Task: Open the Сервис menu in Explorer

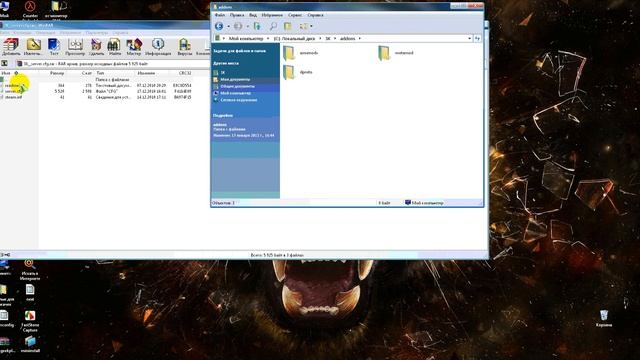Action: pos(295,15)
